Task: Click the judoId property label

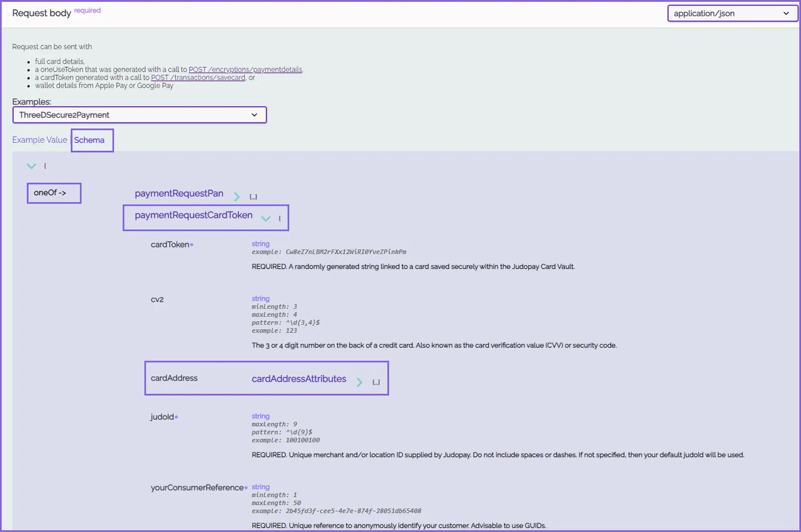Action: point(161,416)
